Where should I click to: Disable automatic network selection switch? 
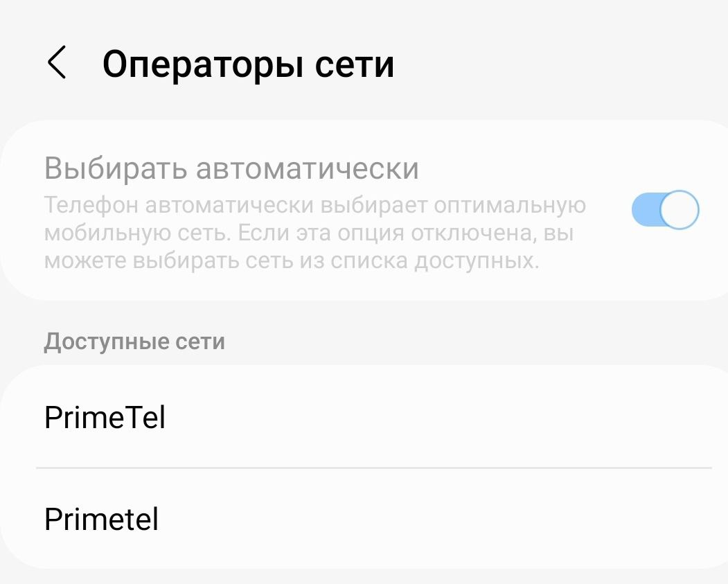point(665,209)
